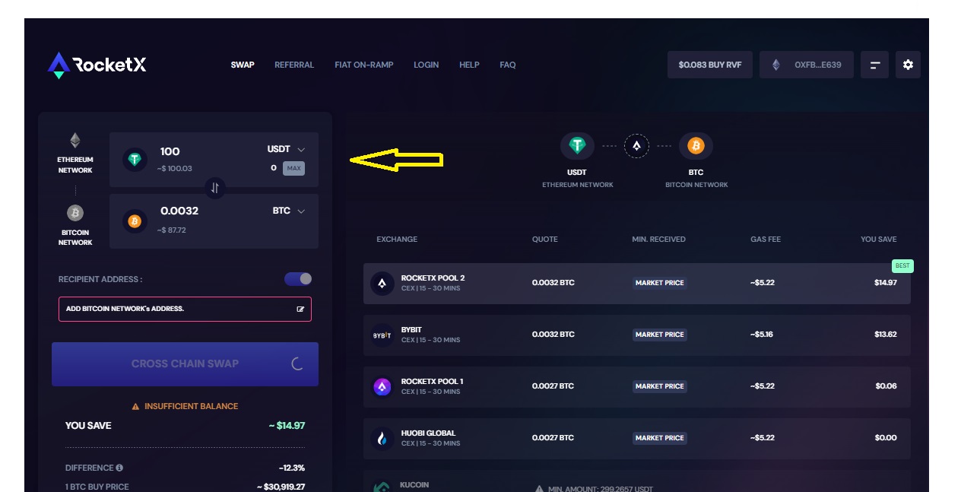Screen dimensions: 980x492
Task: Click the Bybit exchange icon
Action: 382,335
